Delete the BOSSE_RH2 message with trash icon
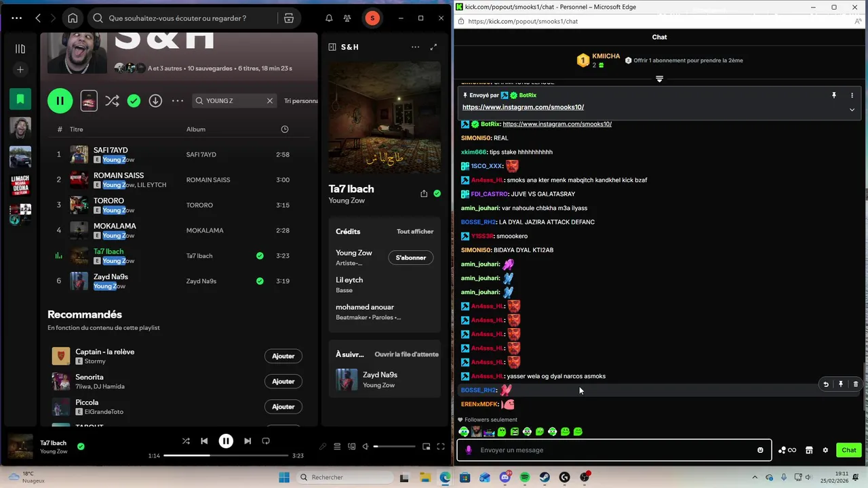868x488 pixels. pos(856,384)
